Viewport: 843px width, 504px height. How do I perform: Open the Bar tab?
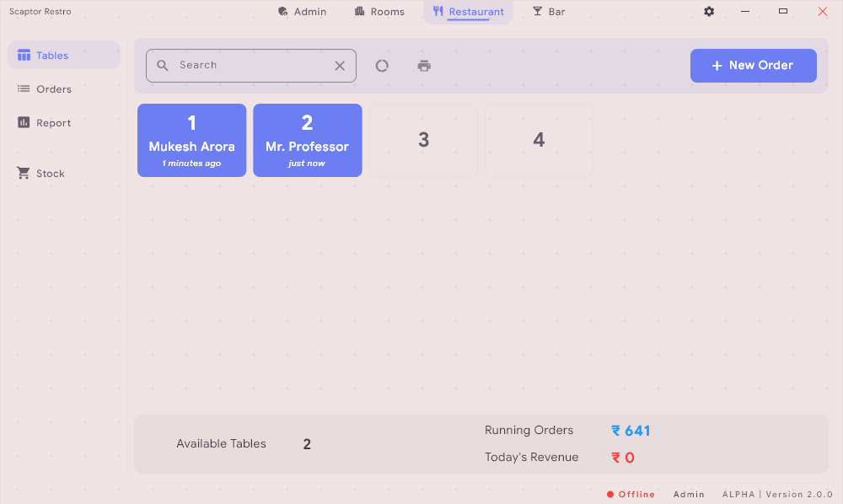tap(549, 12)
